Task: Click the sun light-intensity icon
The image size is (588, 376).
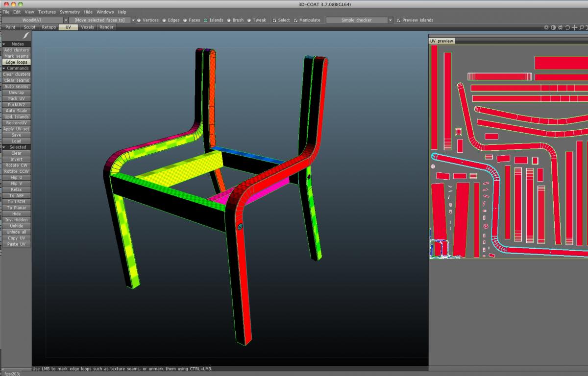Action: 546,27
